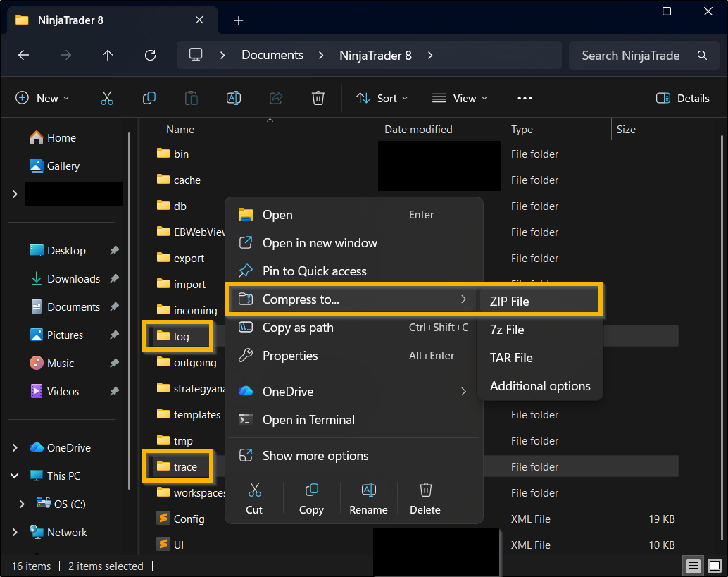Choose 7z File from submenu
The width and height of the screenshot is (728, 577).
pyautogui.click(x=539, y=330)
